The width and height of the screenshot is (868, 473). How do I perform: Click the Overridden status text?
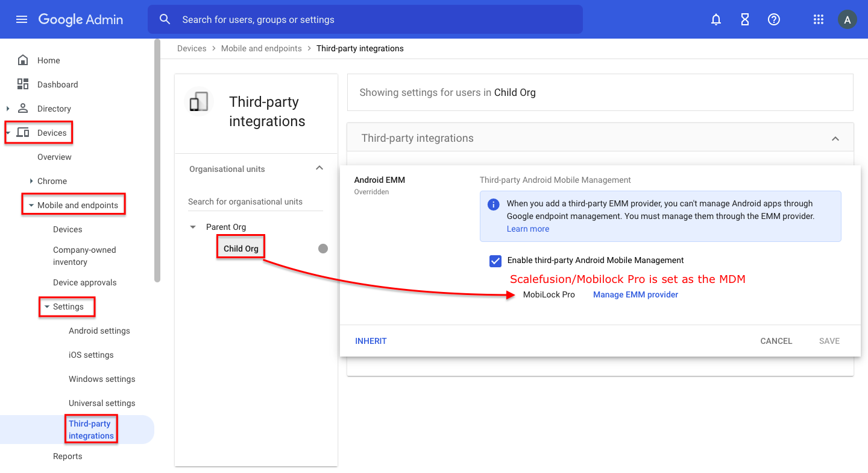(371, 192)
